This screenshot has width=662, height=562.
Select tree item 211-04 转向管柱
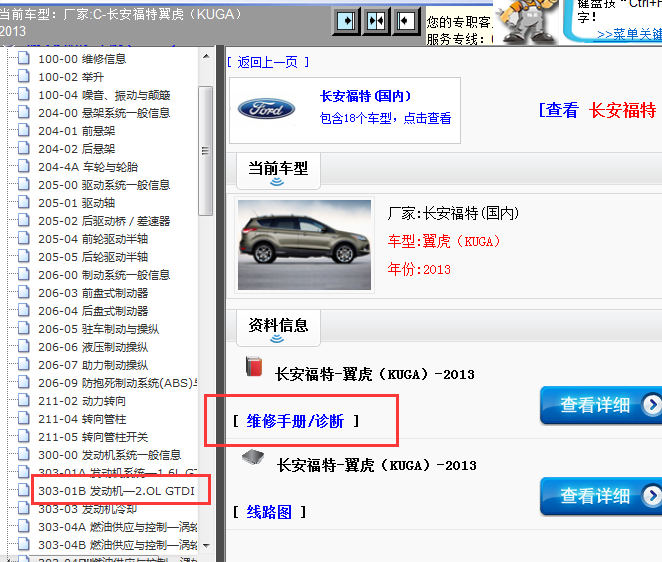pyautogui.click(x=82, y=419)
